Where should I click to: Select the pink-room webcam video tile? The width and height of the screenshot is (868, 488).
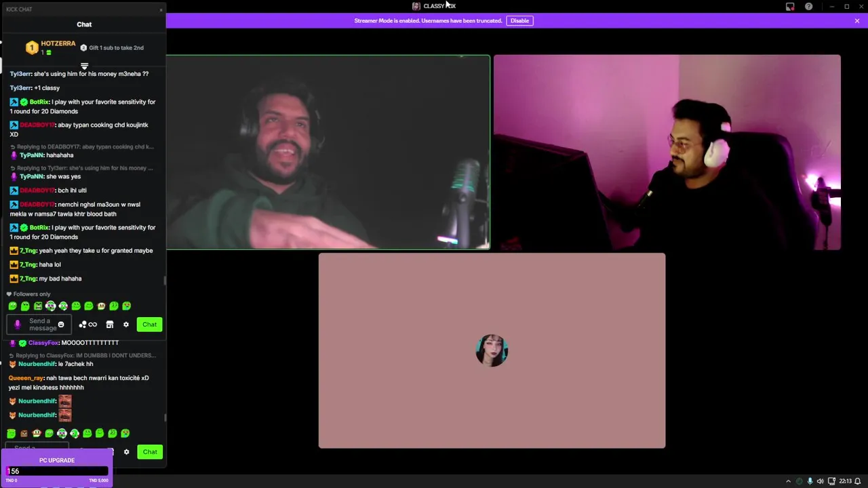(x=667, y=152)
